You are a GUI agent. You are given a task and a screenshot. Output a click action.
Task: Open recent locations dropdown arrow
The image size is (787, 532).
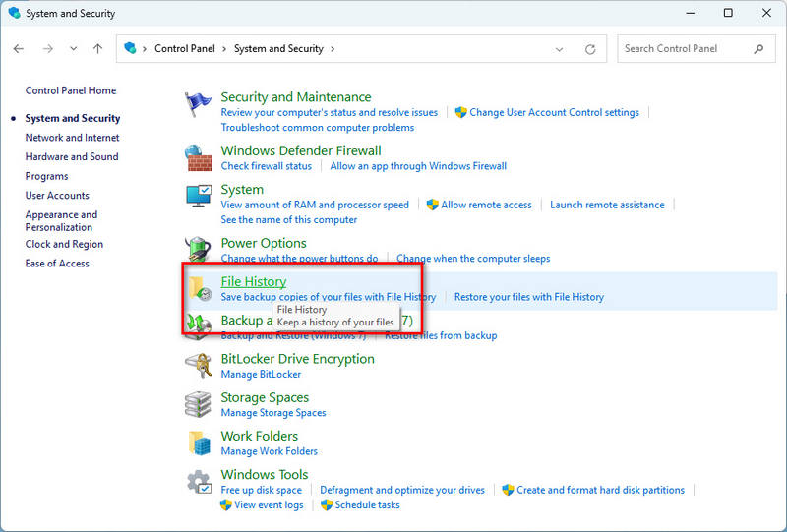click(73, 49)
